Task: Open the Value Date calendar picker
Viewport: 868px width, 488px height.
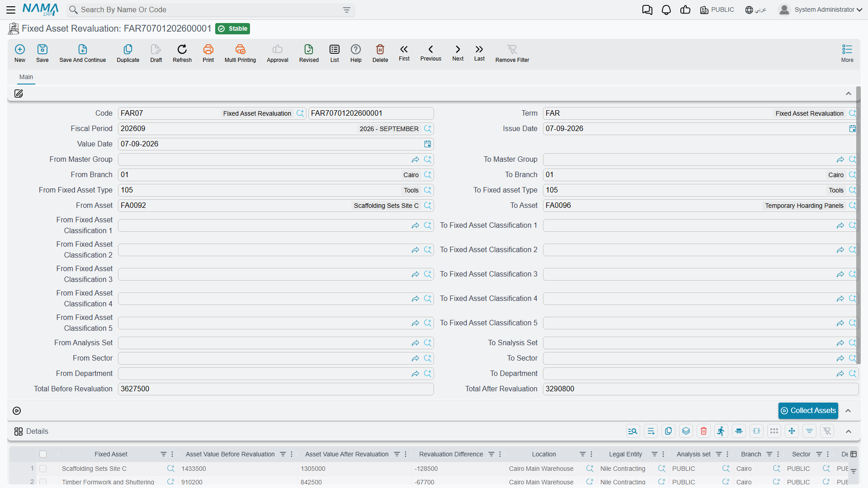Action: [x=428, y=144]
